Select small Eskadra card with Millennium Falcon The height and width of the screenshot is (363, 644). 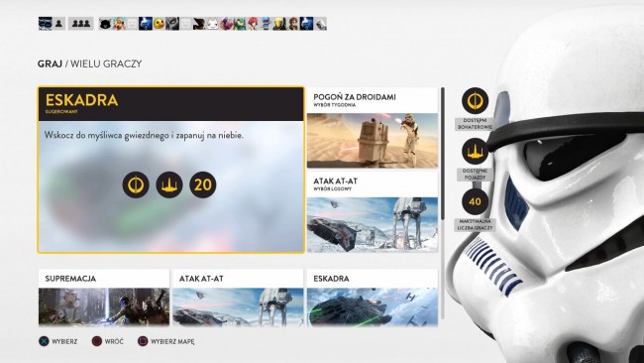(373, 298)
